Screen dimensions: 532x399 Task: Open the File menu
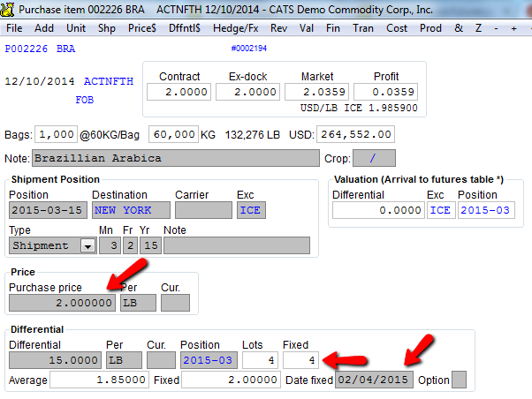click(14, 28)
